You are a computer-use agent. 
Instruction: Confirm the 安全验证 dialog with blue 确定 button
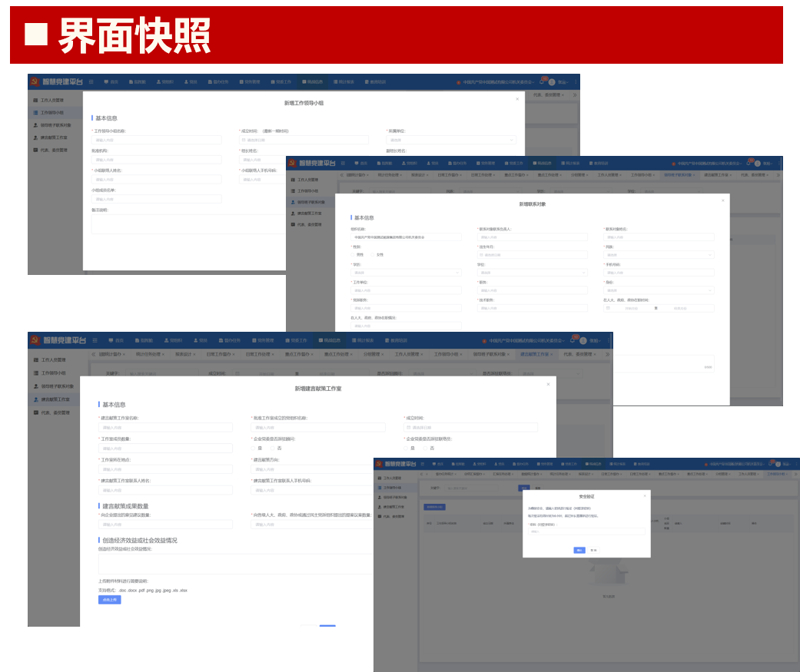(579, 550)
